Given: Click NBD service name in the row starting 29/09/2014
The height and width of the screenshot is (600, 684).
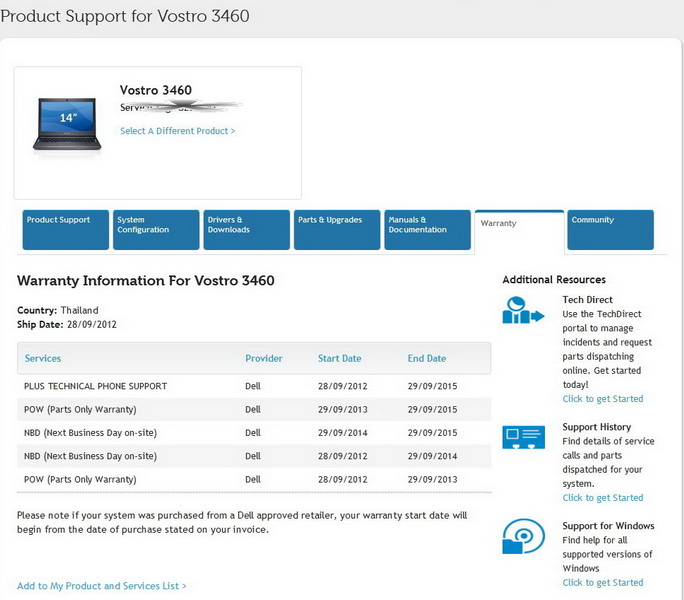Looking at the screenshot, I should click(90, 433).
